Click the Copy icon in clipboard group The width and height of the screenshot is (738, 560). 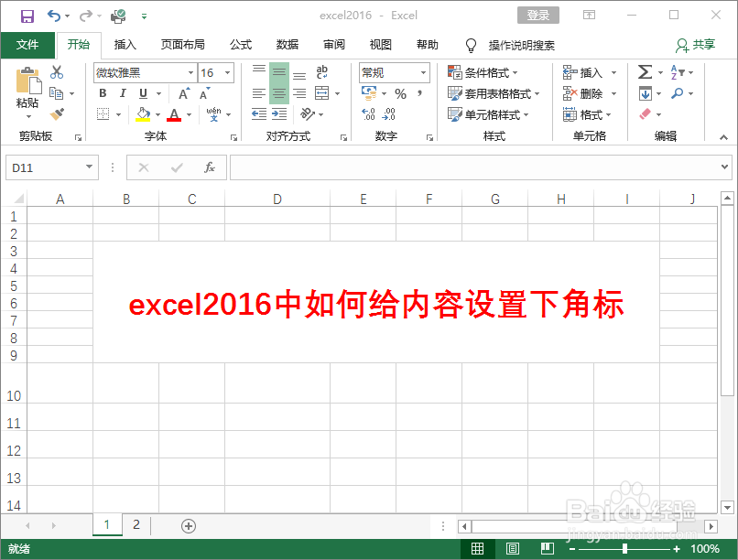pyautogui.click(x=57, y=93)
